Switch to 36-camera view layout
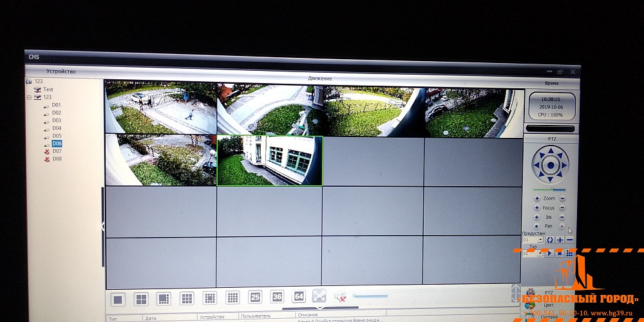 point(277,296)
